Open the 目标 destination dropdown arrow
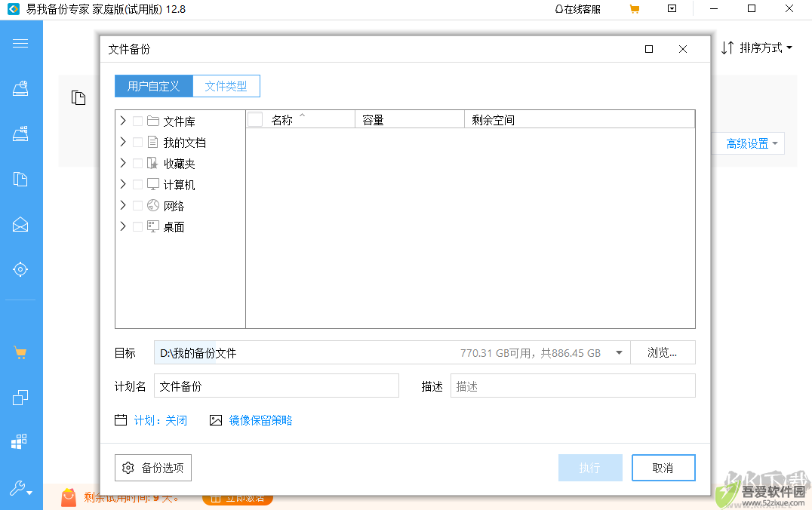 pyautogui.click(x=619, y=353)
